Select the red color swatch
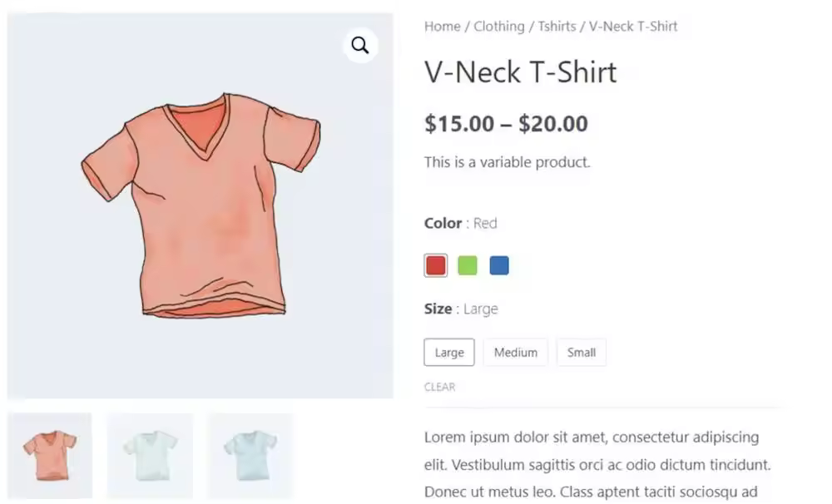Screen dimensions: 832x504 coord(436,265)
